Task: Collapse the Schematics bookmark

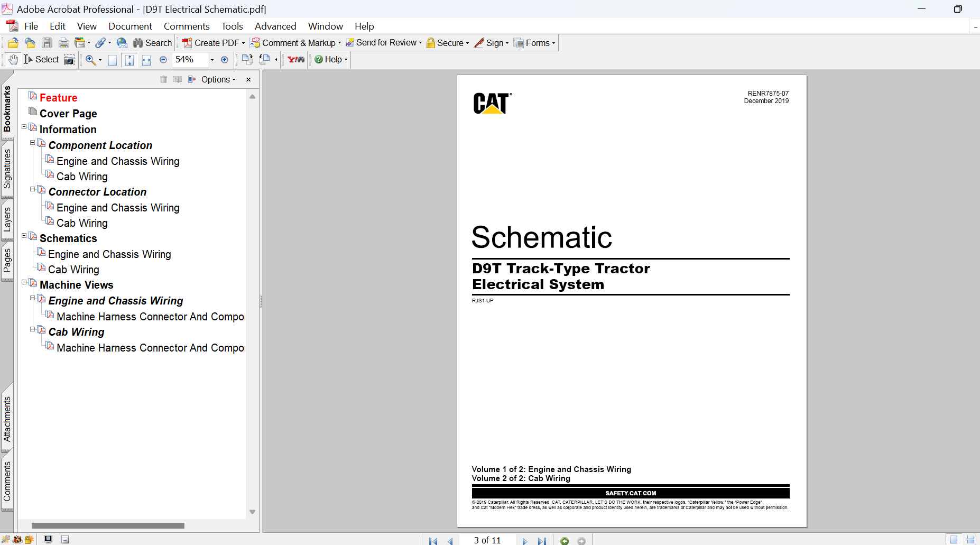Action: [24, 236]
